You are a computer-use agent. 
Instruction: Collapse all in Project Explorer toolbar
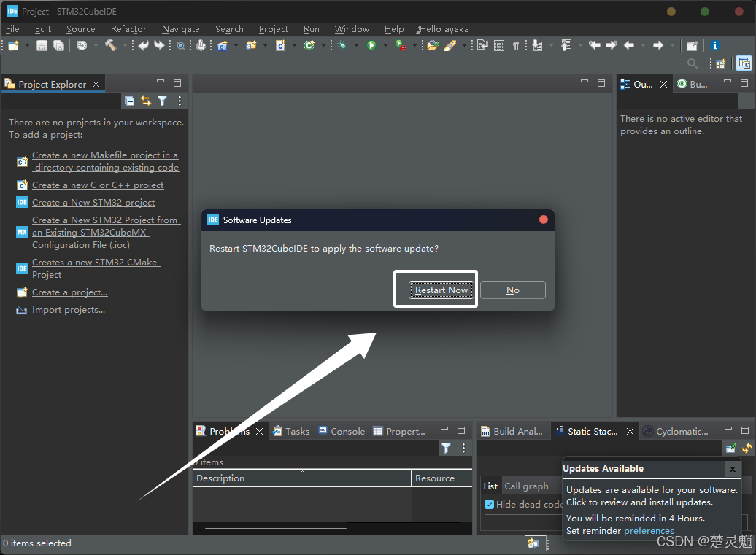129,101
